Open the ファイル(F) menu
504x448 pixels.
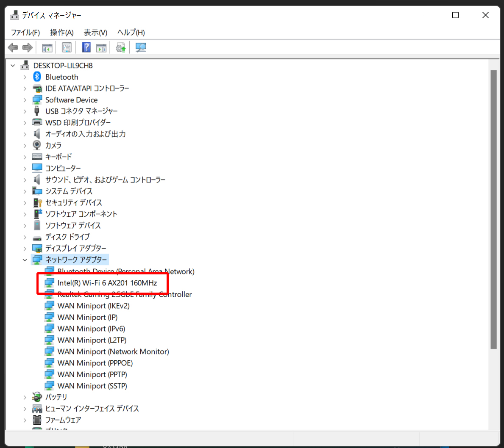coord(25,33)
